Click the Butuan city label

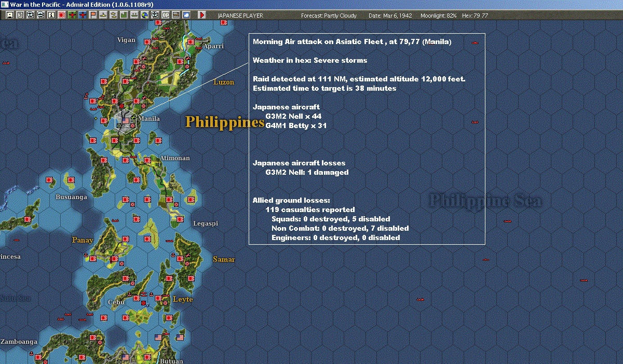[172, 360]
